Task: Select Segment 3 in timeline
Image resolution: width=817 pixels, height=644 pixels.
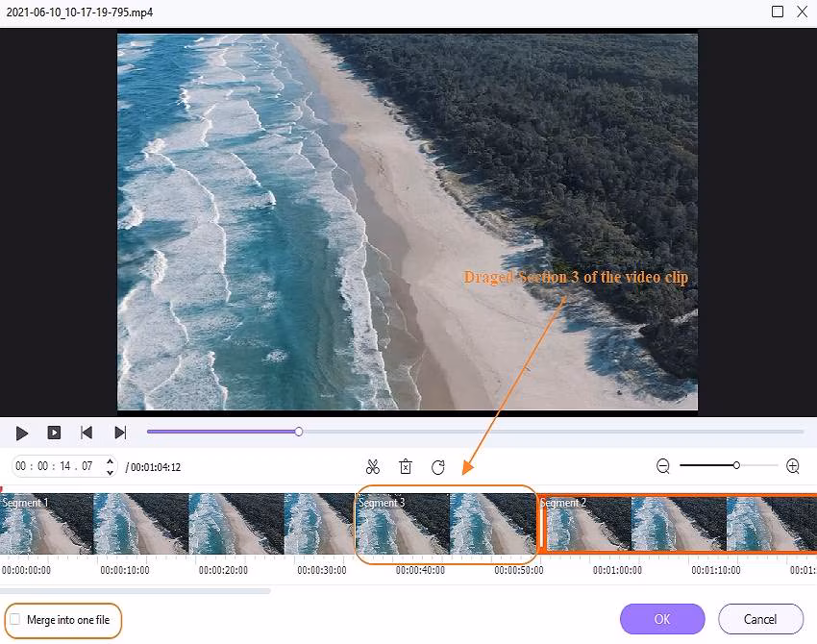Action: (446, 524)
